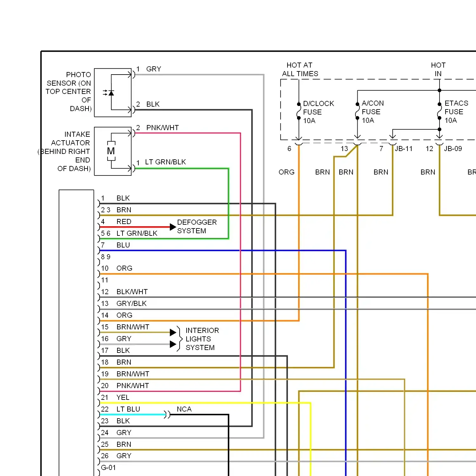
Task: Click the connector row '23 BLK'
Action: pos(115,421)
